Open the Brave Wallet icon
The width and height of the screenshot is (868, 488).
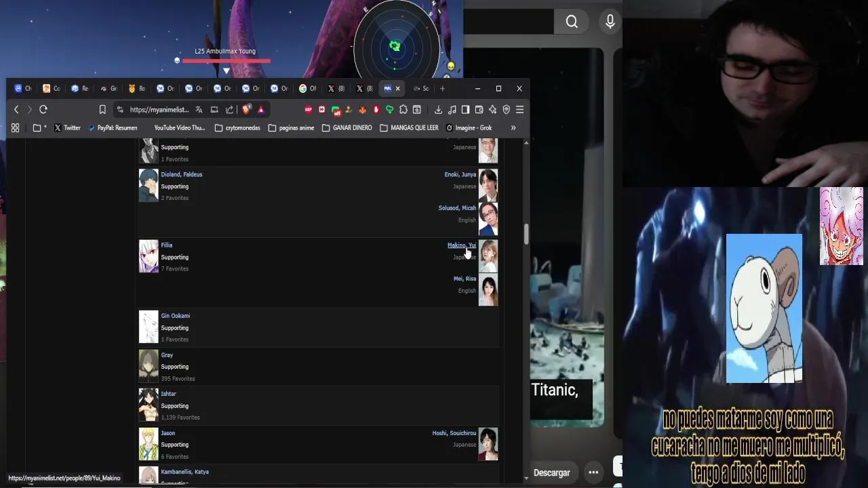tap(479, 109)
